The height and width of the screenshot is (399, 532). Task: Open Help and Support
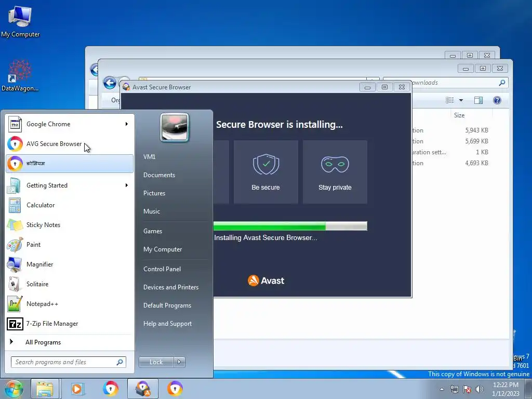pyautogui.click(x=167, y=324)
